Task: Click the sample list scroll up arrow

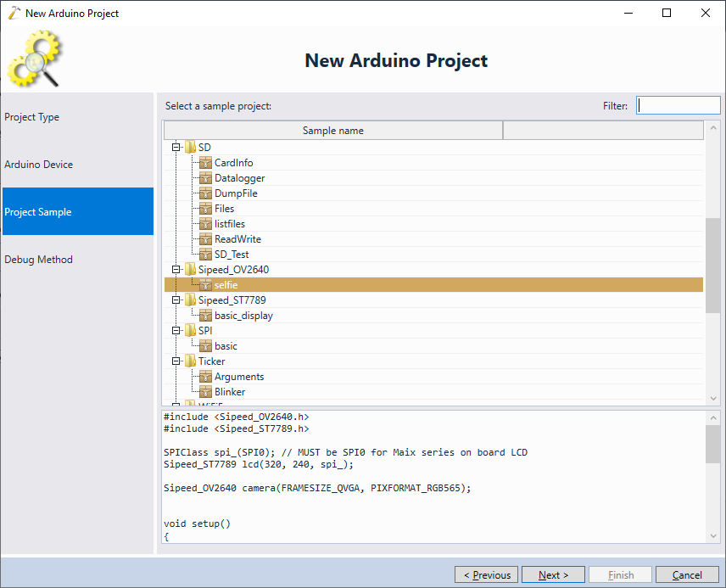Action: point(713,128)
